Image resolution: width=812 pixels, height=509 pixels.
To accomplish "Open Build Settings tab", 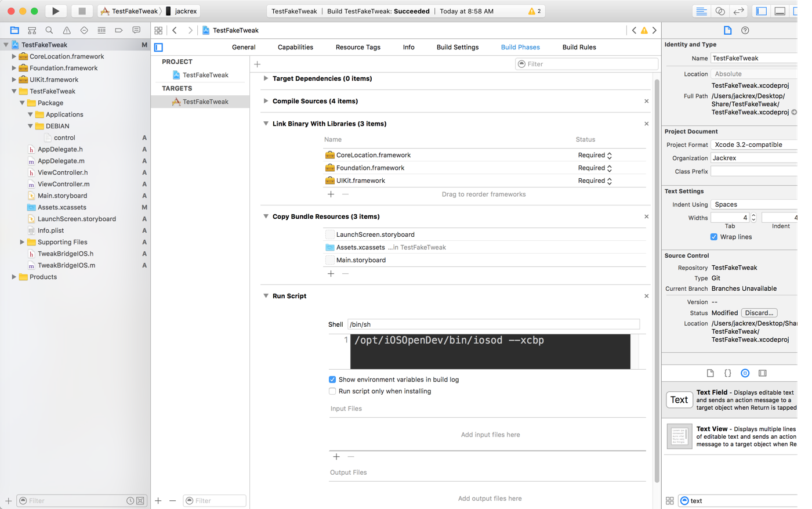I will pos(458,47).
